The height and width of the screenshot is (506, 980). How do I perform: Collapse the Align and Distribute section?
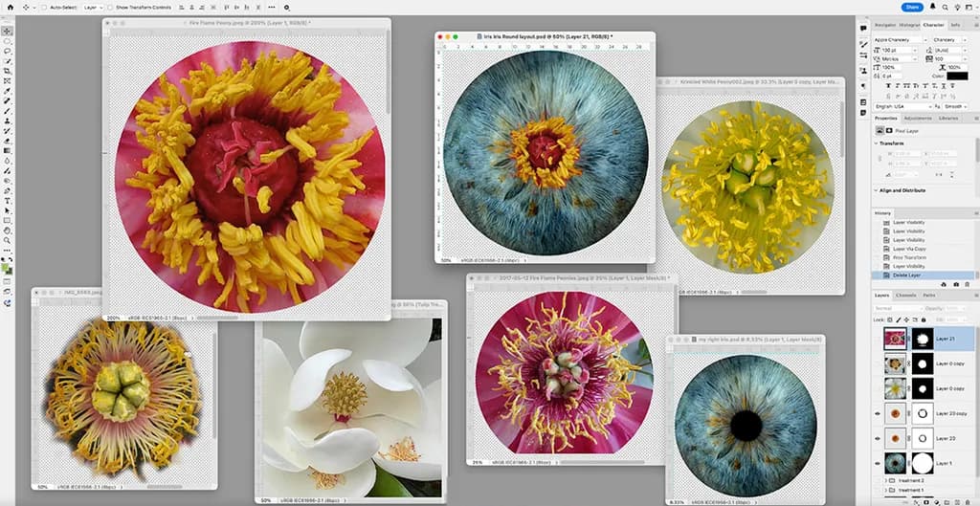click(876, 190)
